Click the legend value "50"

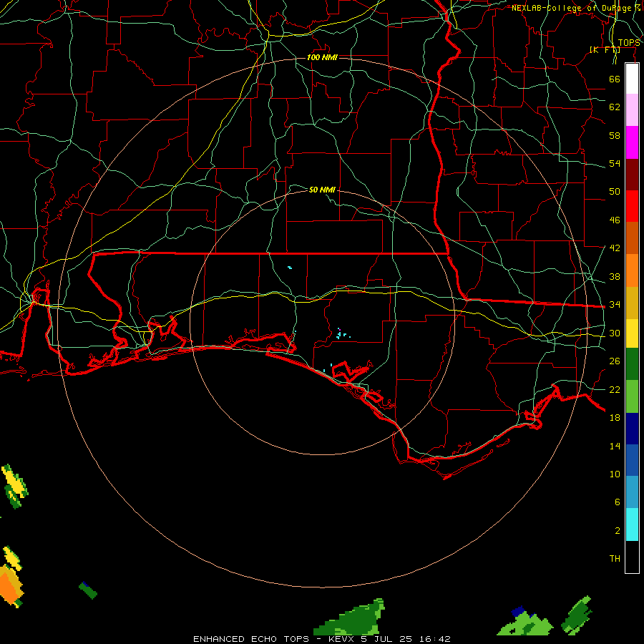click(x=615, y=192)
